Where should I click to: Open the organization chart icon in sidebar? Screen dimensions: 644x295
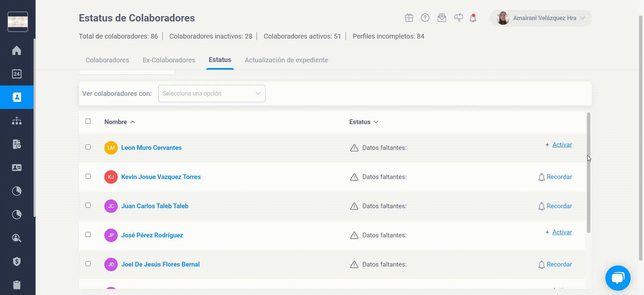tap(16, 121)
